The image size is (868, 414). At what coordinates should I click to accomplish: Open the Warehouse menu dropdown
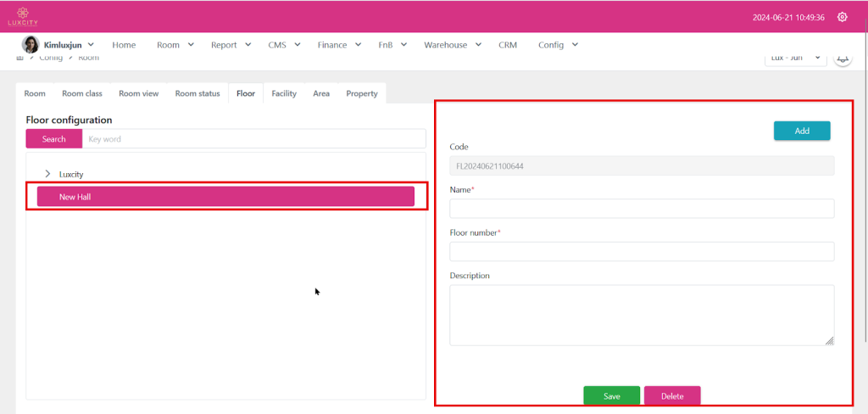(453, 45)
